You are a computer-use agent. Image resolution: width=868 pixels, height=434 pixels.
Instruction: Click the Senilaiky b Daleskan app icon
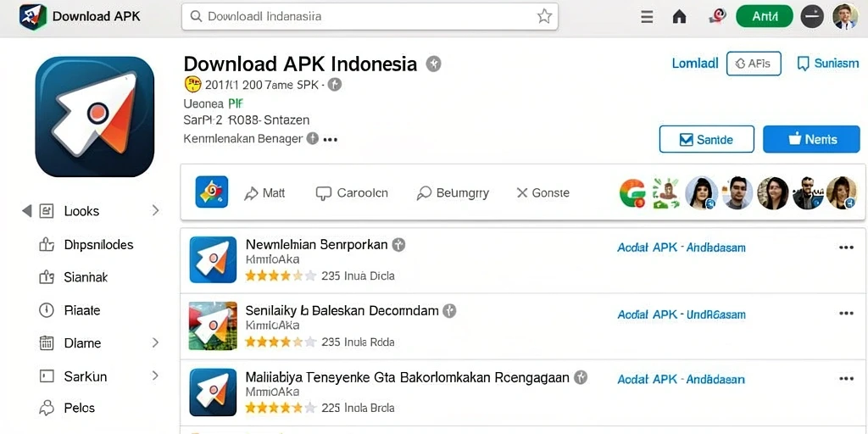(213, 326)
